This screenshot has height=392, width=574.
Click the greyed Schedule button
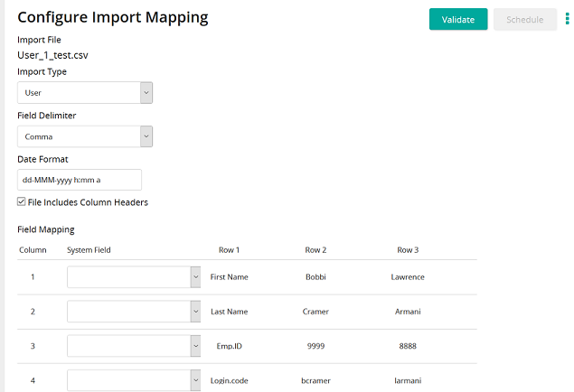coord(524,19)
